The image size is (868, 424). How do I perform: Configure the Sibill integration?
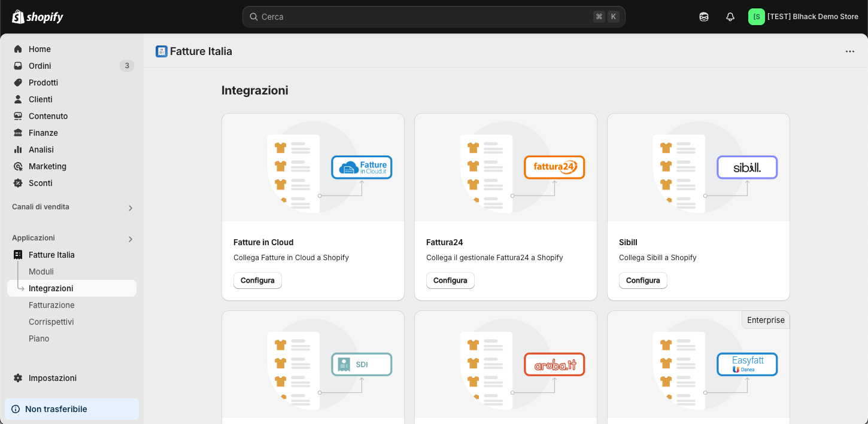pos(643,280)
